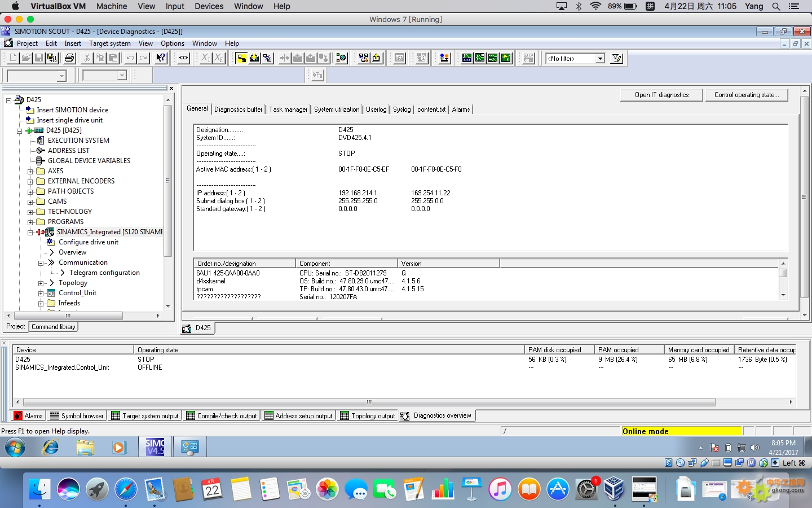Click the network nodes accessible icon
The height and width of the screenshot is (508, 812).
364,58
